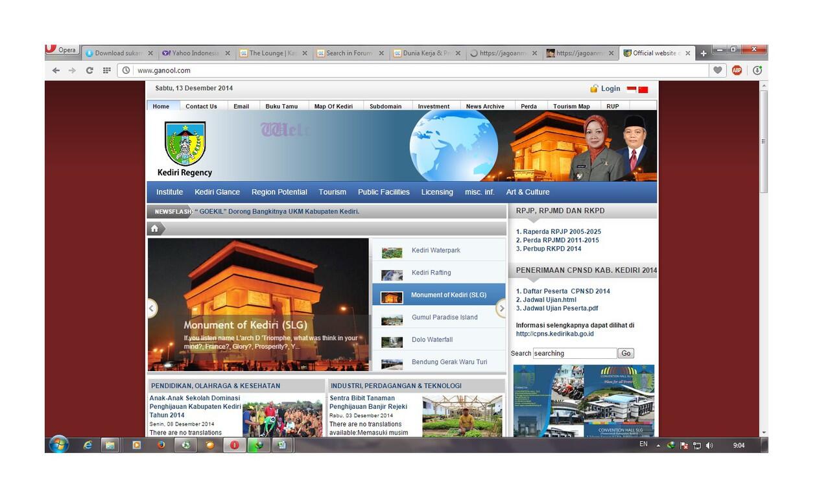Add page to bookmarks with heart icon

click(x=717, y=71)
